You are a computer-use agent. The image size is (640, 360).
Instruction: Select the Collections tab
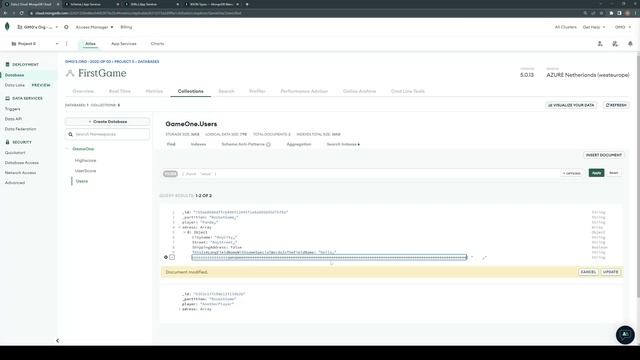click(191, 91)
